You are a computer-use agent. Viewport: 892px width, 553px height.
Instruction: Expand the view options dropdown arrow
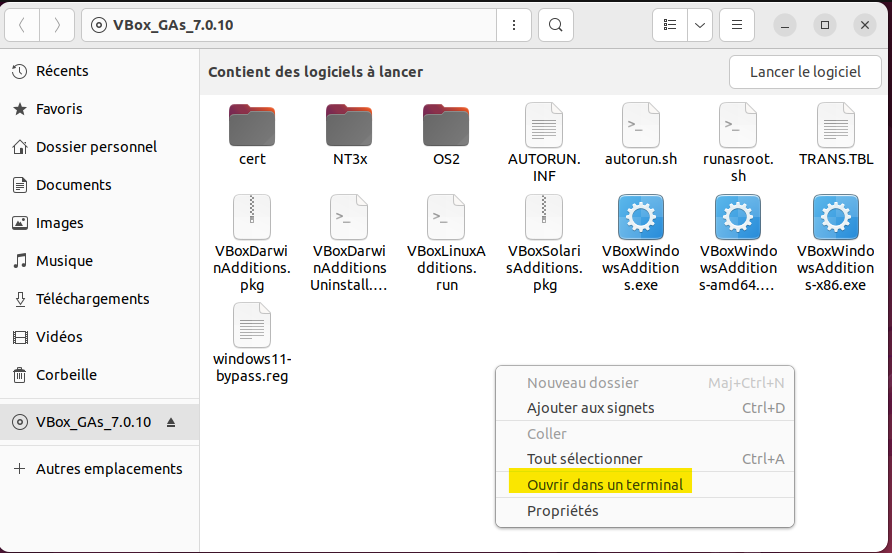(700, 25)
